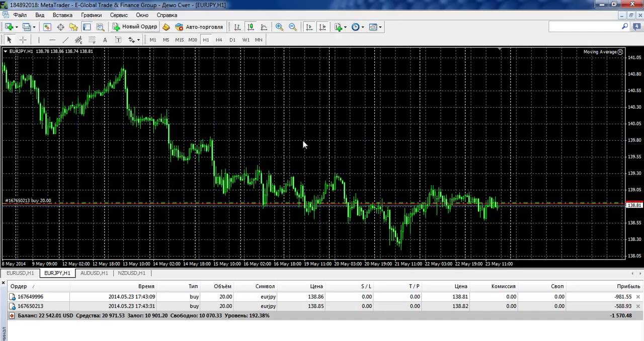644x341 pixels.
Task: Select the Fibonacci retracement tool
Action: pyautogui.click(x=92, y=40)
